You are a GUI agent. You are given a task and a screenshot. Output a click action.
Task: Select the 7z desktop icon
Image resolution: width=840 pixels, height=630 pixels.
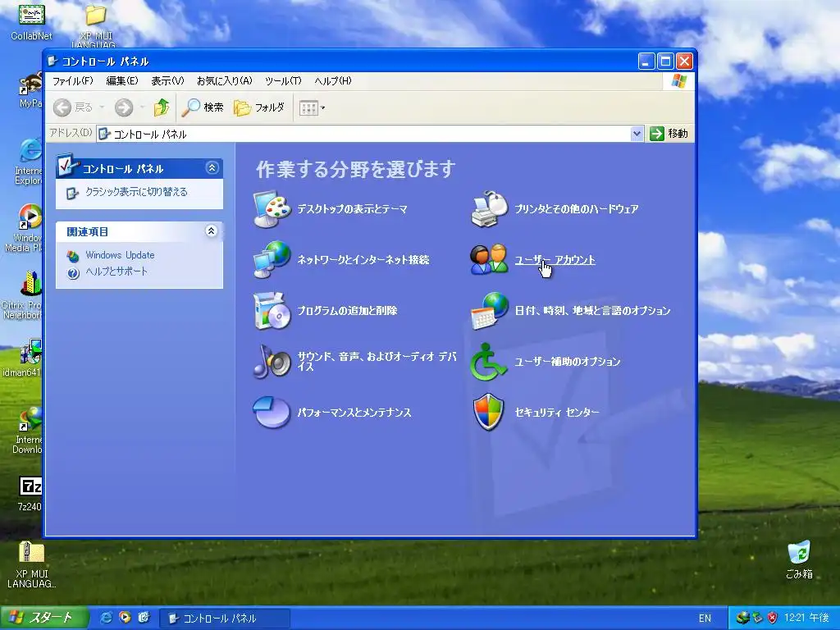[30, 493]
